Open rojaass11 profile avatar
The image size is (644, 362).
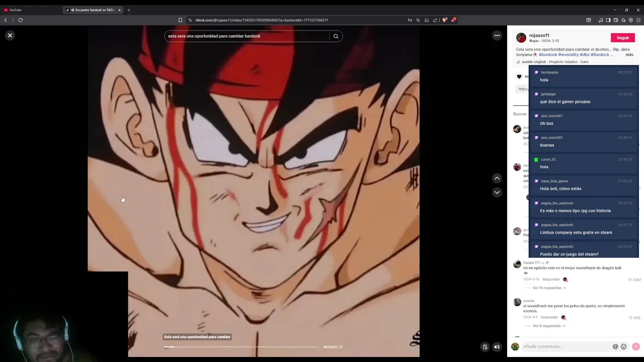point(521,38)
